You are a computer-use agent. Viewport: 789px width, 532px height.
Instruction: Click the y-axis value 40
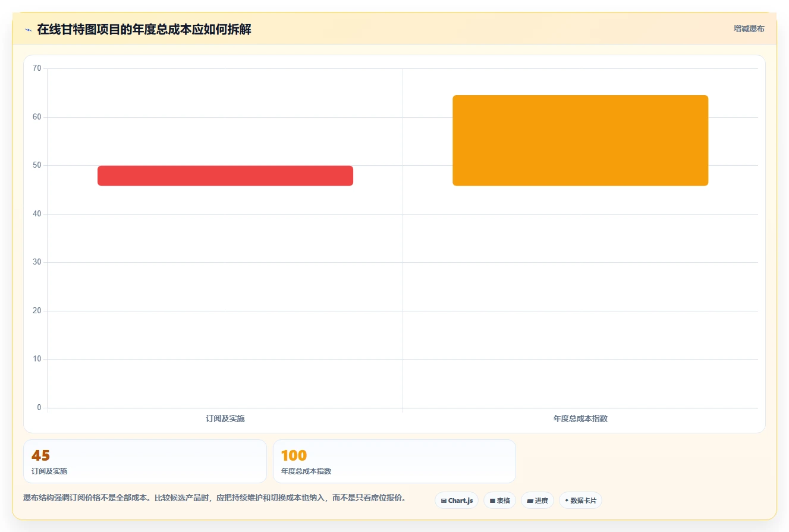pyautogui.click(x=37, y=214)
